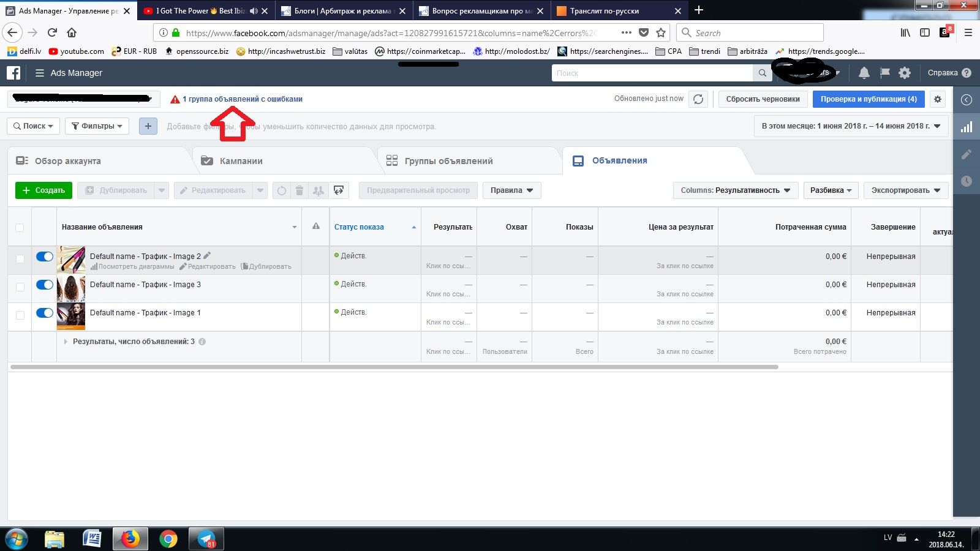
Task: Switch to the 'Группы объявлений' tab
Action: (x=448, y=161)
